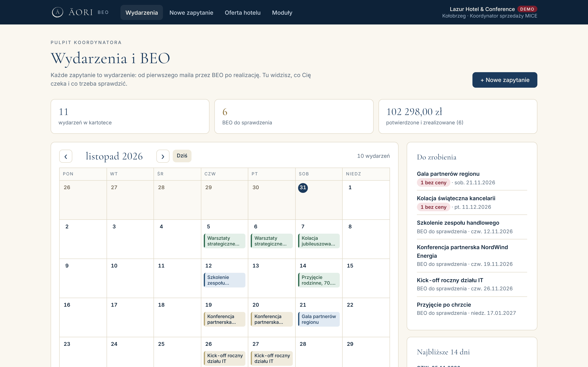588x367 pixels.
Task: Advance to next month with right chevron
Action: point(163,156)
